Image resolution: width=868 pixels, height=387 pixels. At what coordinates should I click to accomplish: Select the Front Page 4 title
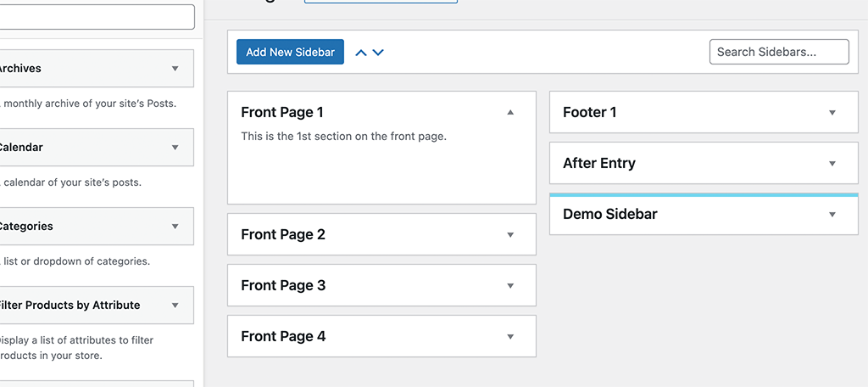283,337
